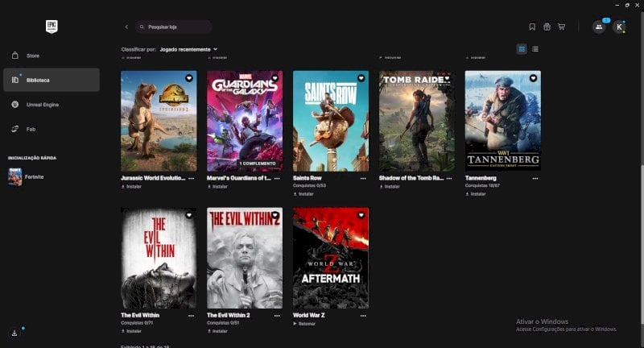The height and width of the screenshot is (348, 644).
Task: Open Tannenberg three-dot menu
Action: (x=535, y=178)
